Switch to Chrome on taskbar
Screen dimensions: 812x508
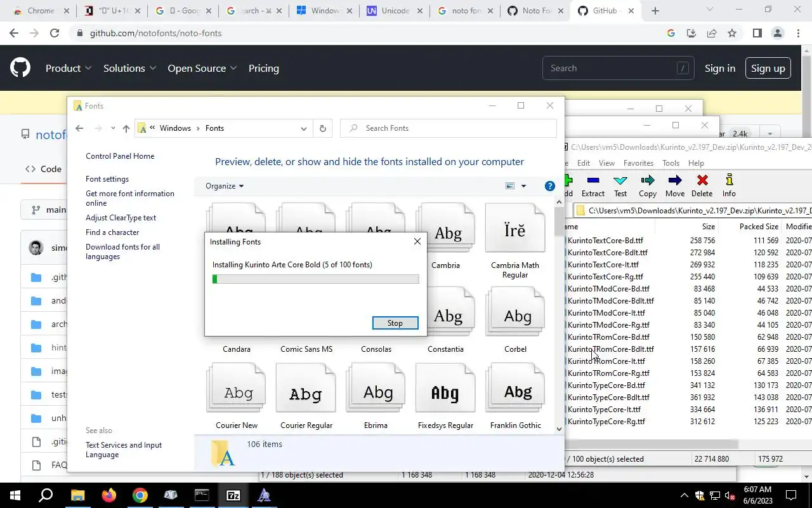pyautogui.click(x=140, y=495)
